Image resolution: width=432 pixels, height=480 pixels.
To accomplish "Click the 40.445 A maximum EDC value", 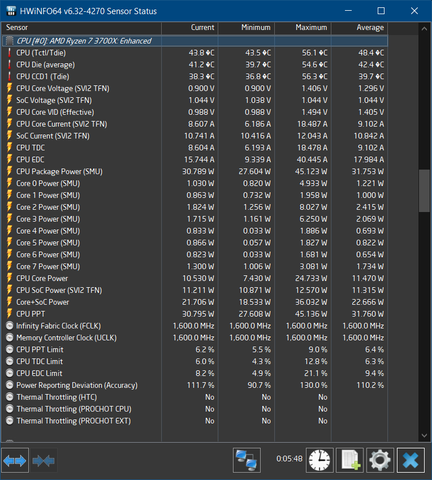I will tap(312, 160).
